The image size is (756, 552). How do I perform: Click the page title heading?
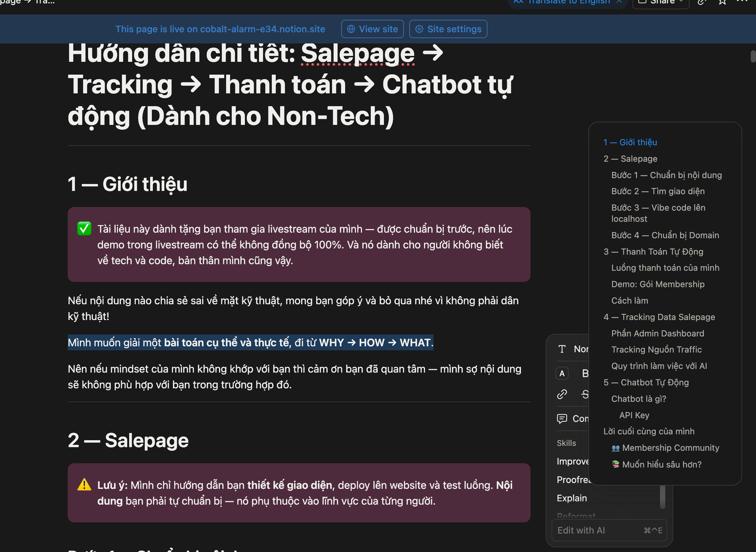[x=290, y=85]
